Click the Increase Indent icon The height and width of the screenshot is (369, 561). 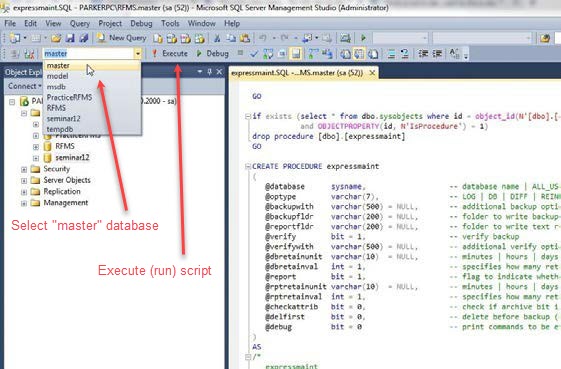pos(437,54)
